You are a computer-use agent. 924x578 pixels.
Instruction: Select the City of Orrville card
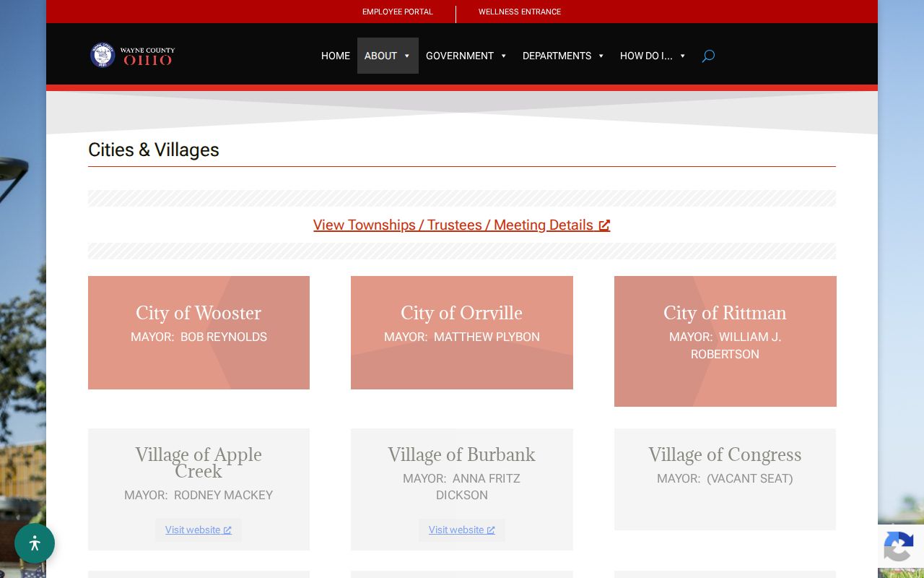coord(462,332)
